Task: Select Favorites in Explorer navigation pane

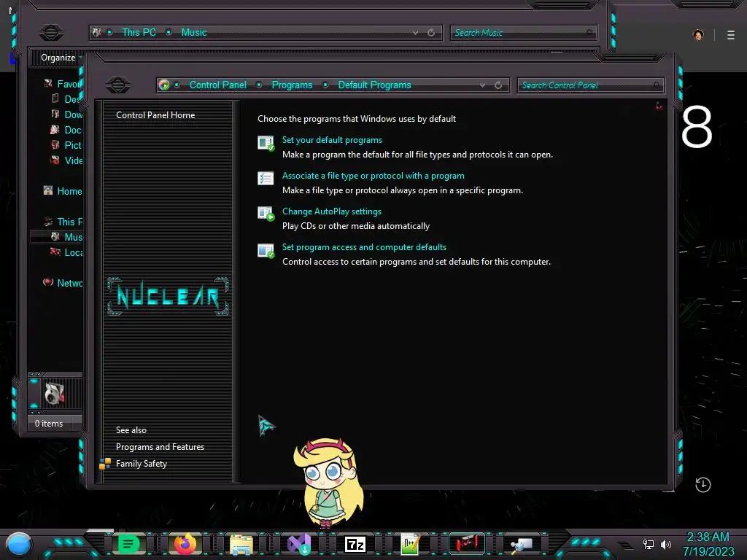Action: tap(63, 84)
